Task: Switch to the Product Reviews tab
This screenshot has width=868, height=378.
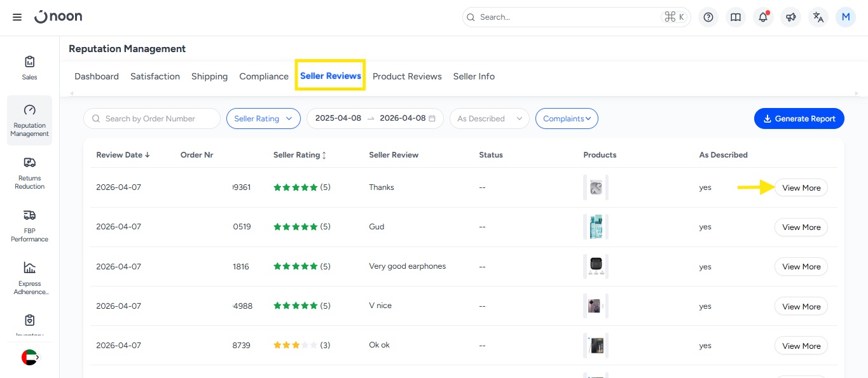Action: pos(407,76)
